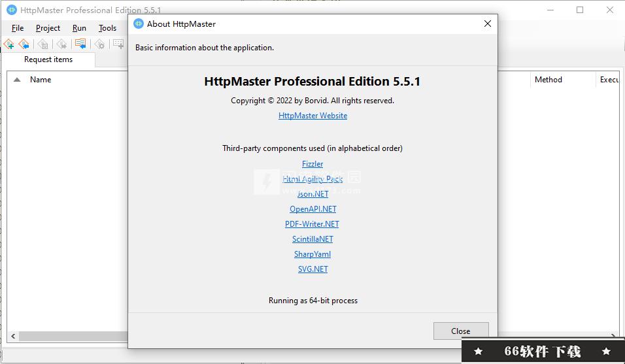625x364 pixels.
Task: Click the grayed request item with percent toolbar icon
Action: (x=62, y=44)
